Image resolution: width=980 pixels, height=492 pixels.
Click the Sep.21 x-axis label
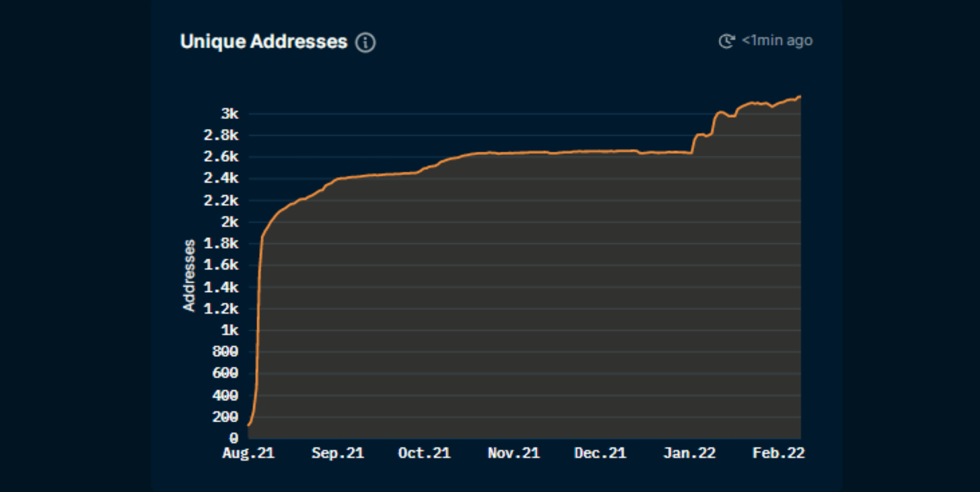point(338,453)
